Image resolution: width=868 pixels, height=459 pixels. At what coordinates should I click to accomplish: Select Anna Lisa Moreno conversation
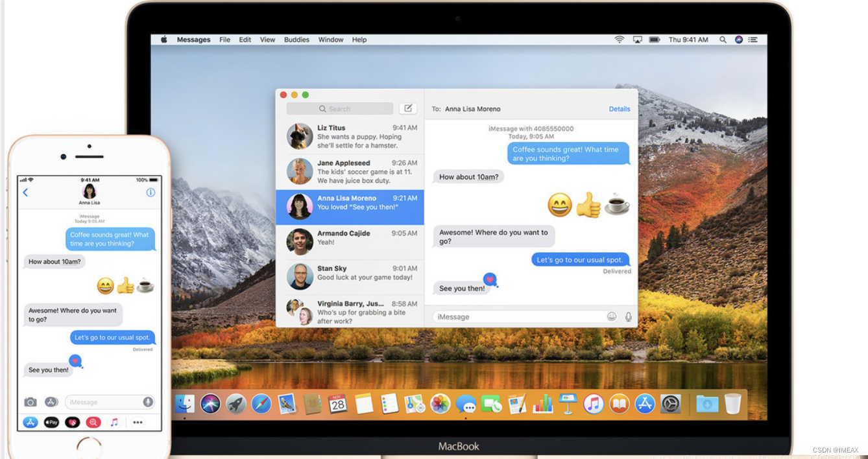point(350,207)
